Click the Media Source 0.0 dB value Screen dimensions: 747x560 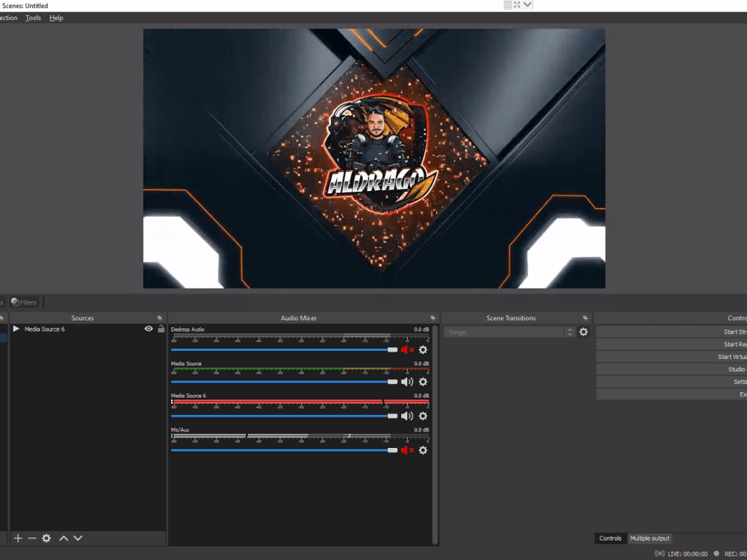pyautogui.click(x=421, y=364)
